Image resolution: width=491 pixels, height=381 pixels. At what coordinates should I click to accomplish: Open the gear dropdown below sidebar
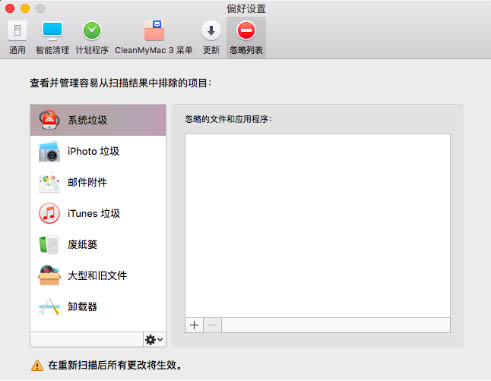coord(154,340)
